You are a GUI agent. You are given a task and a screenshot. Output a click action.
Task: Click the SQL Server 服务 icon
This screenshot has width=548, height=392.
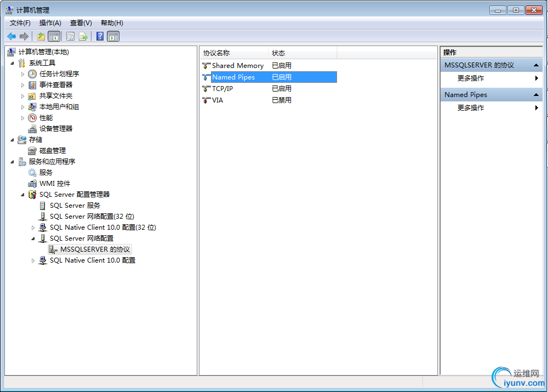point(43,206)
